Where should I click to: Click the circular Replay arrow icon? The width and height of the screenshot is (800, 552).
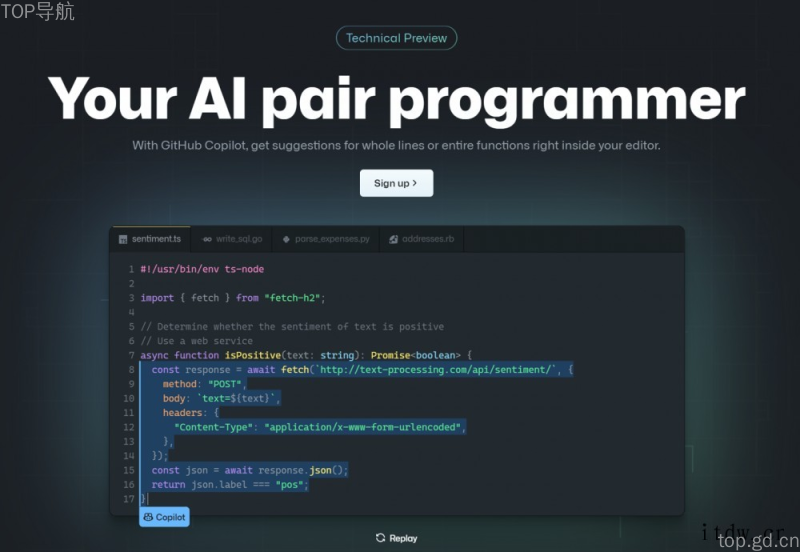click(x=380, y=538)
